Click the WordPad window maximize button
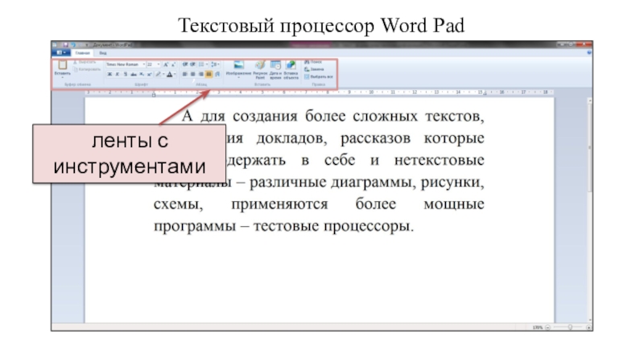The width and height of the screenshot is (644, 362). click(572, 44)
